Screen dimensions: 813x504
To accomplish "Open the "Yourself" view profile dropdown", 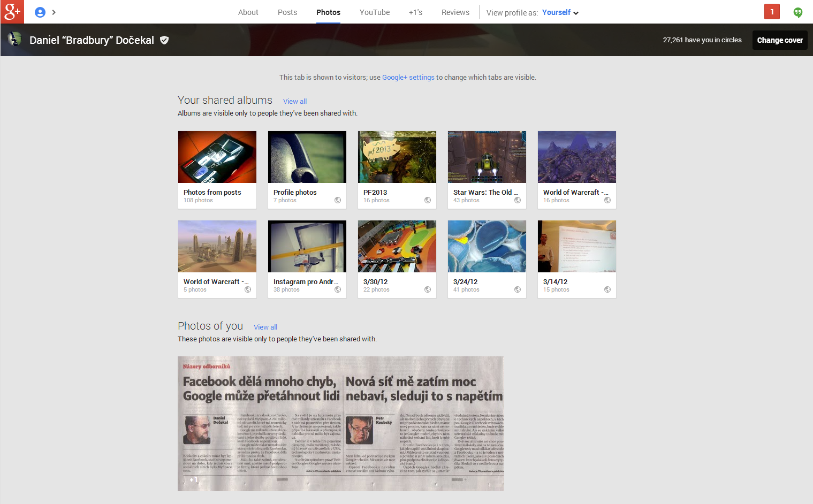I will 560,12.
